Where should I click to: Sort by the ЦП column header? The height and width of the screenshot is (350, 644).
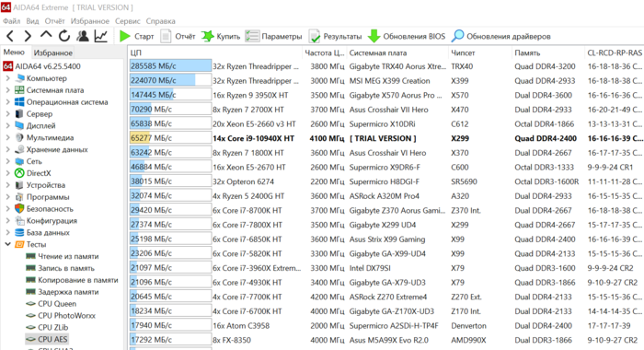pos(215,52)
